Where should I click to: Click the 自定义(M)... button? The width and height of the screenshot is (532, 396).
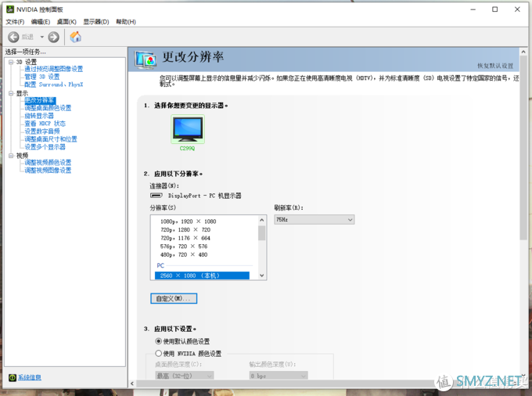pyautogui.click(x=174, y=299)
